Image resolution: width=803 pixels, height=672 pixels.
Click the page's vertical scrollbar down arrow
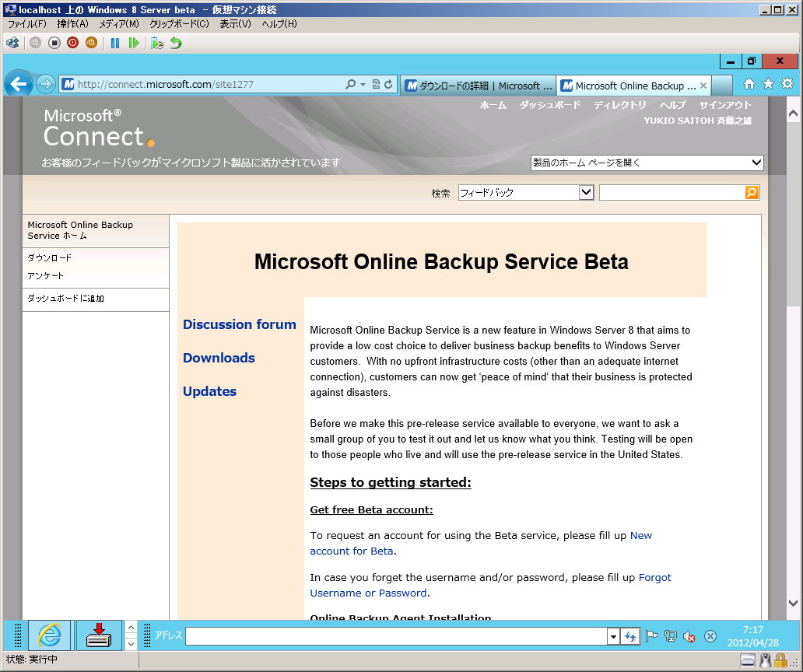[x=793, y=603]
